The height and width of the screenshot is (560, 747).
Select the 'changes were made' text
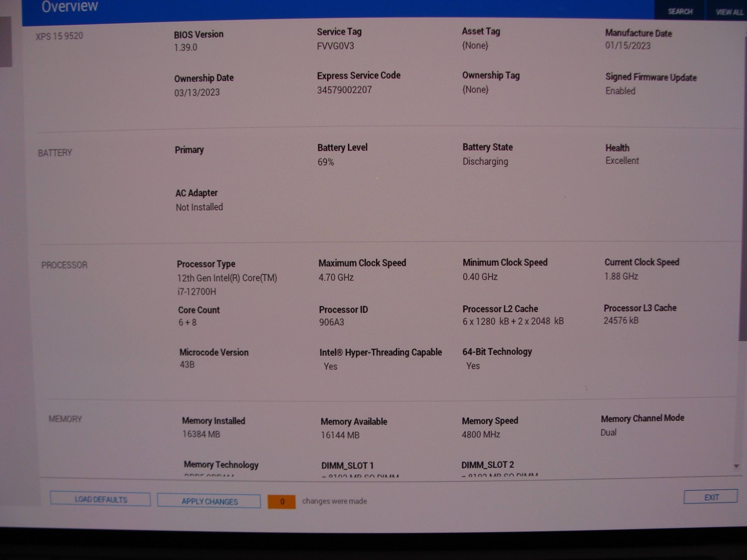pyautogui.click(x=334, y=501)
